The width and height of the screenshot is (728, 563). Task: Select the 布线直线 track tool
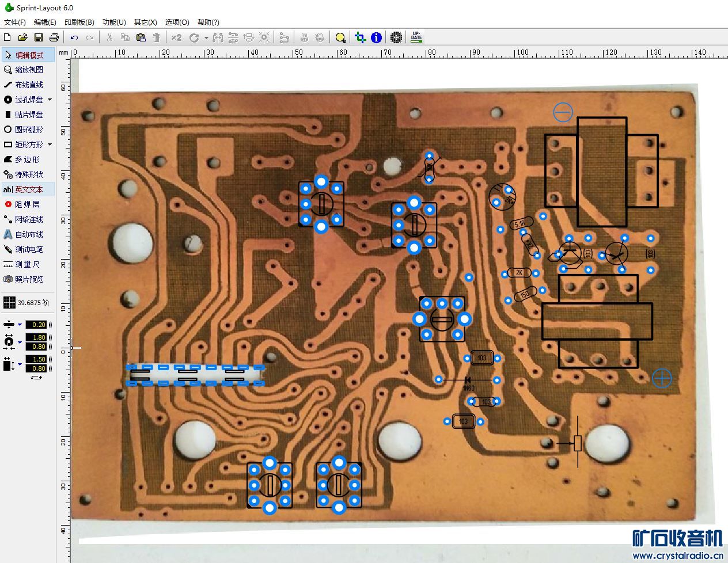28,85
